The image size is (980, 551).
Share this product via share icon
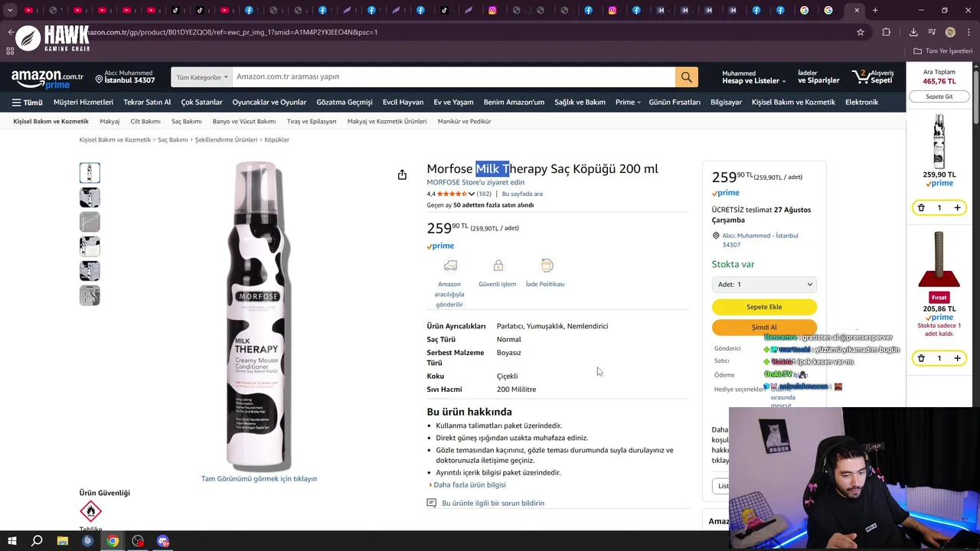402,175
